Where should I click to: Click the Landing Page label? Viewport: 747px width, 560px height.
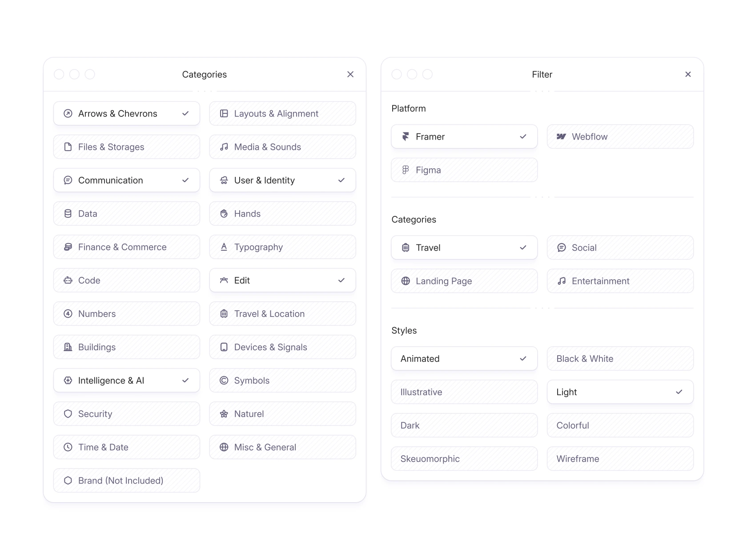444,281
